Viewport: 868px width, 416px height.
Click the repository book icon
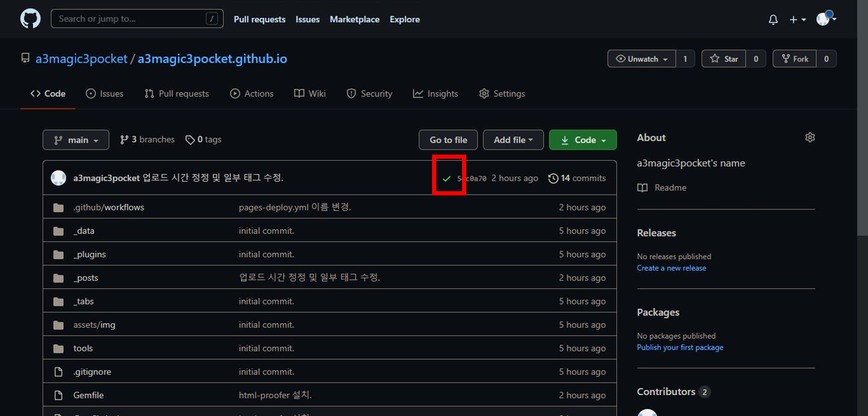(25, 58)
